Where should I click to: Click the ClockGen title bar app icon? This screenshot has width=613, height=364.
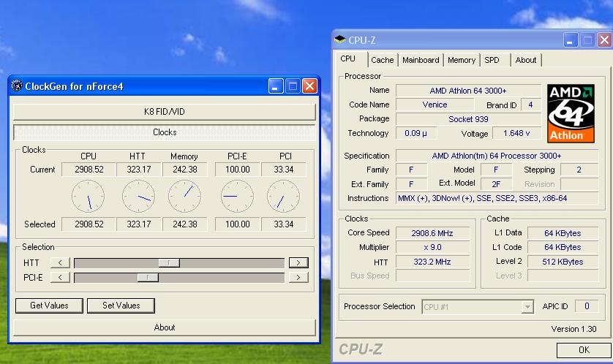(16, 86)
